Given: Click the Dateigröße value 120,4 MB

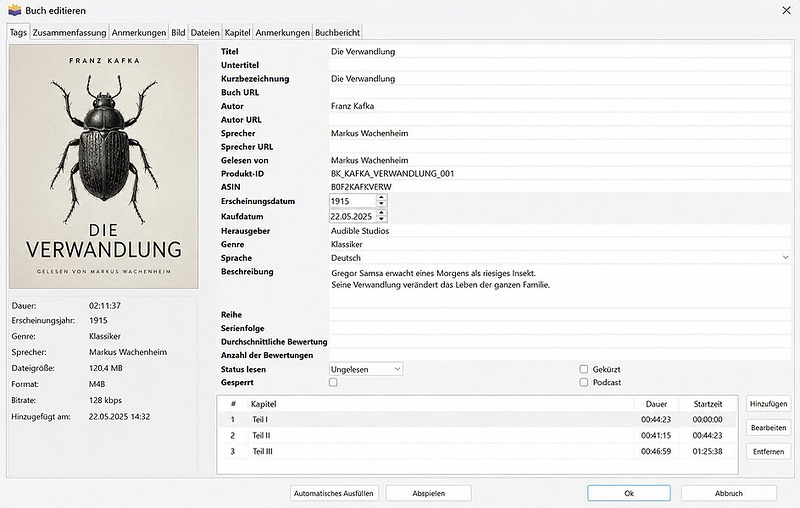Looking at the screenshot, I should 106,368.
